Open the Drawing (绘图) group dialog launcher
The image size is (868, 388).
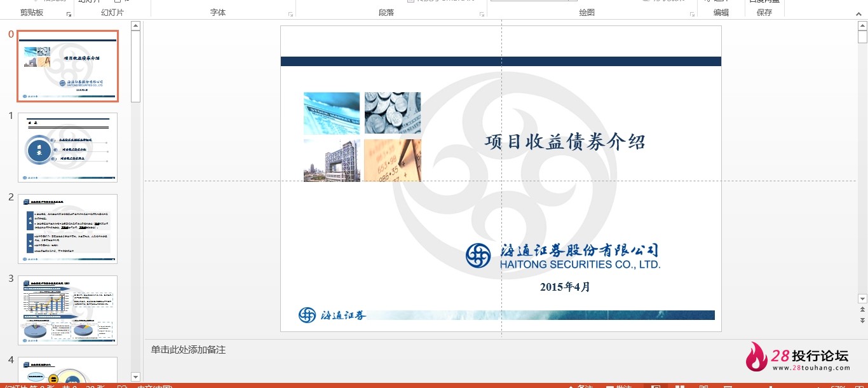pyautogui.click(x=692, y=13)
